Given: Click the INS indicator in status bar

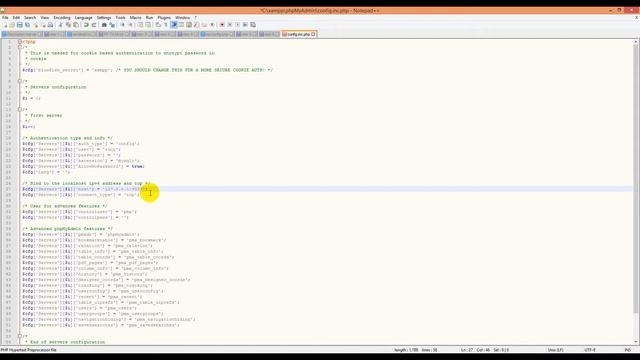Looking at the screenshot, I should point(627,350).
